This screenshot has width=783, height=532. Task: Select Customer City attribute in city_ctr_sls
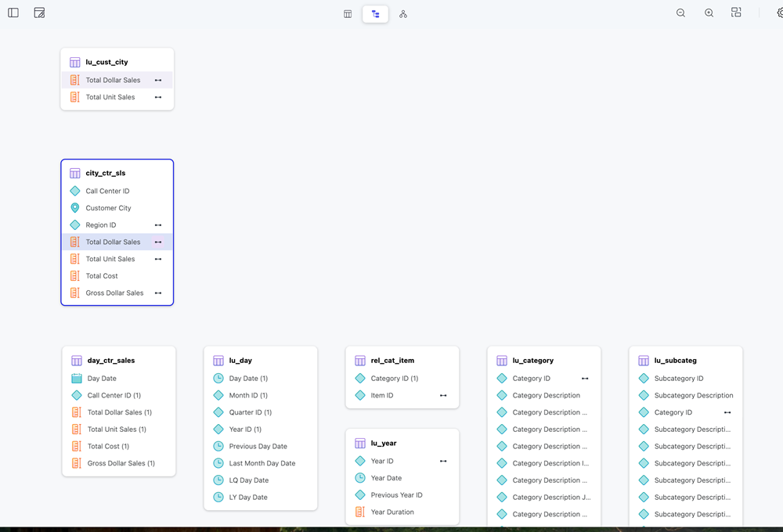(108, 208)
